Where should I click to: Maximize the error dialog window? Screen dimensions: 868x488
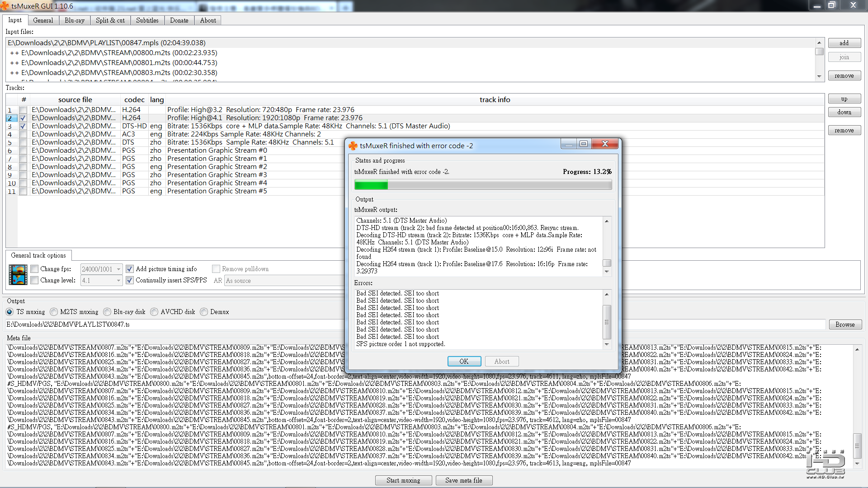pos(584,144)
